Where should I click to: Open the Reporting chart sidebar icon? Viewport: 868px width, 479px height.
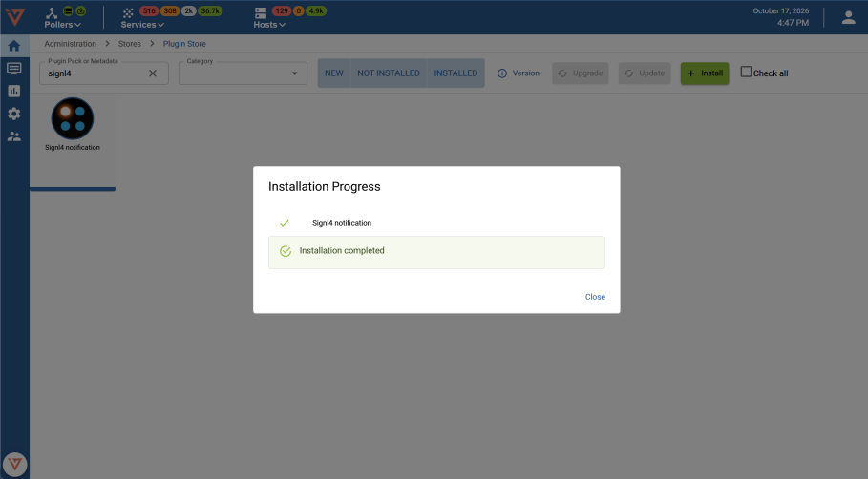14,91
